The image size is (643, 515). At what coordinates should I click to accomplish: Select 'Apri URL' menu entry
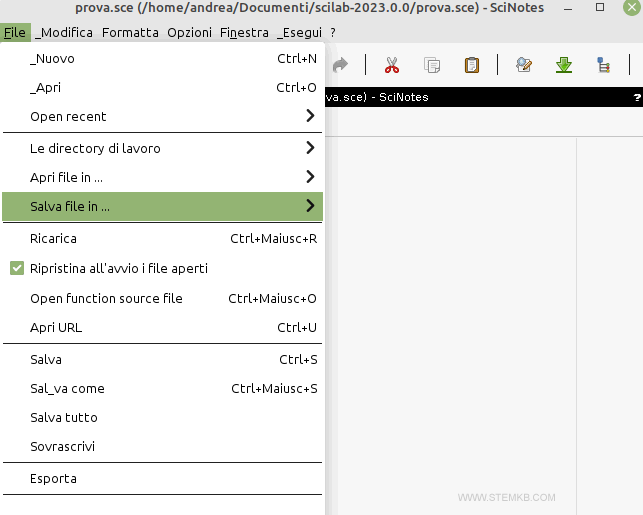click(56, 327)
